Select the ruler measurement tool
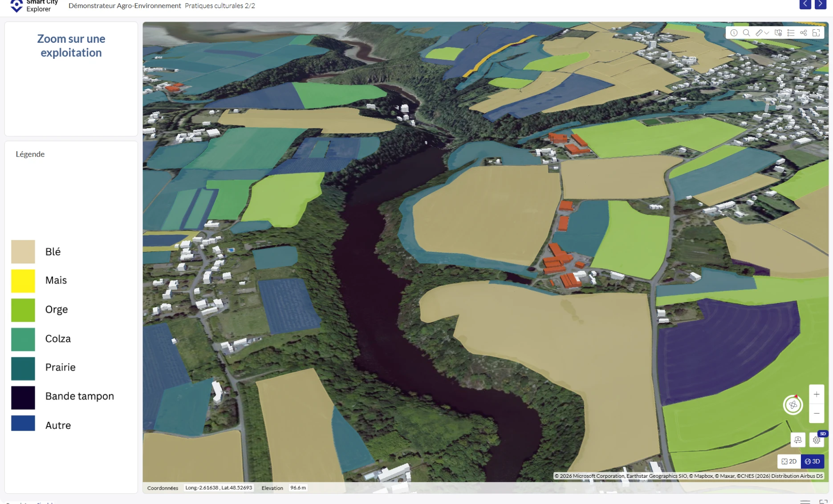This screenshot has width=833, height=504. click(759, 33)
